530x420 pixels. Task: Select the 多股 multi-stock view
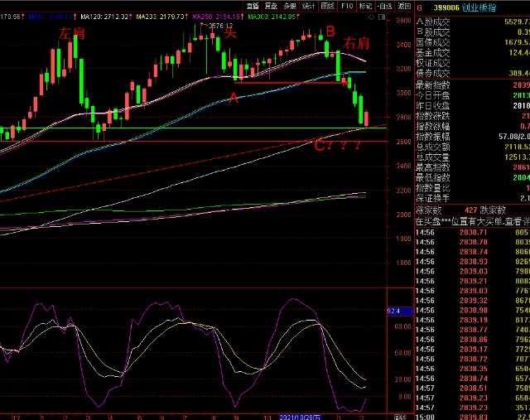pyautogui.click(x=290, y=6)
